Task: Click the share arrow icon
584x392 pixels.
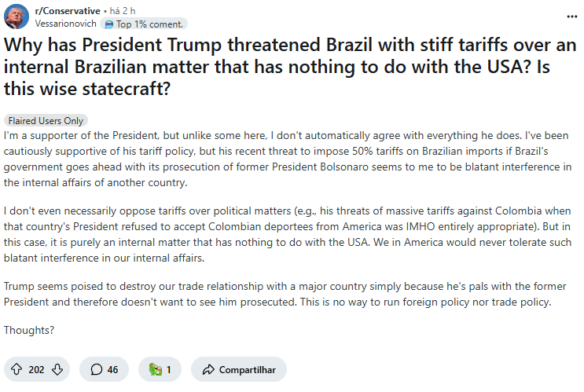Action: 208,369
